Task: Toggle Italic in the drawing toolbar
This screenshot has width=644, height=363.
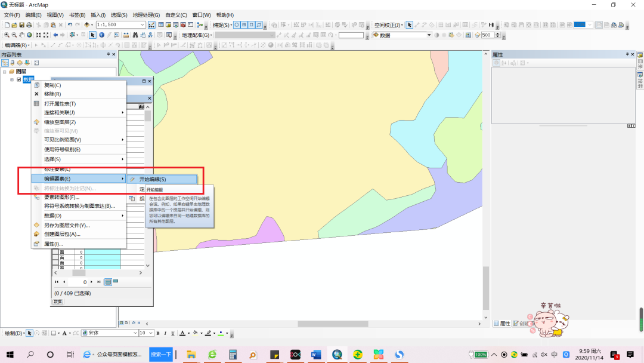Action: click(166, 333)
